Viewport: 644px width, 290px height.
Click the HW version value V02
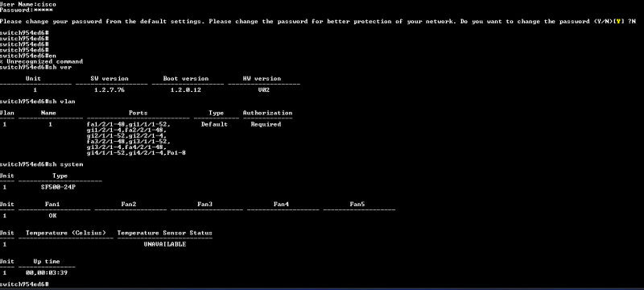tap(264, 90)
